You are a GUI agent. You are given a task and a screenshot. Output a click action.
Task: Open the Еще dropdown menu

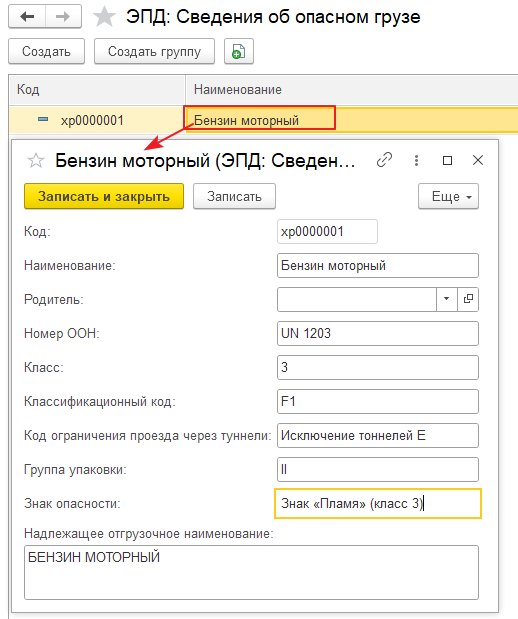(448, 196)
